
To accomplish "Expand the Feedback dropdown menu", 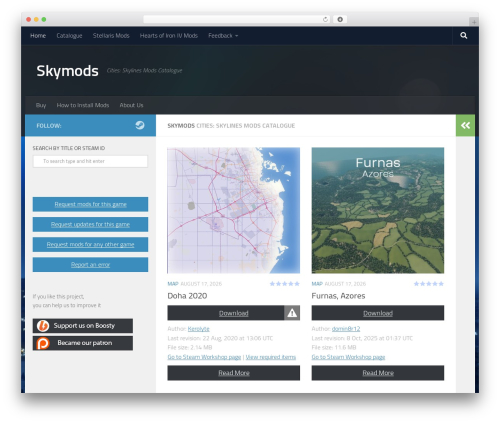I will click(x=223, y=36).
